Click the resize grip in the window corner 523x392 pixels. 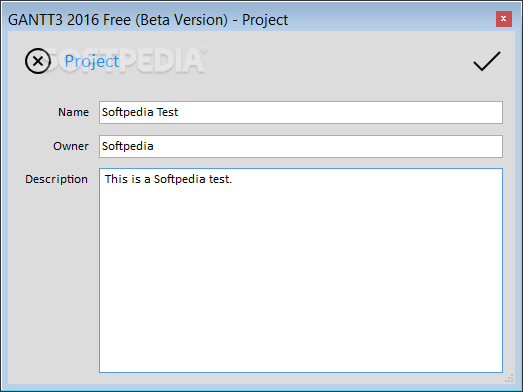509,378
